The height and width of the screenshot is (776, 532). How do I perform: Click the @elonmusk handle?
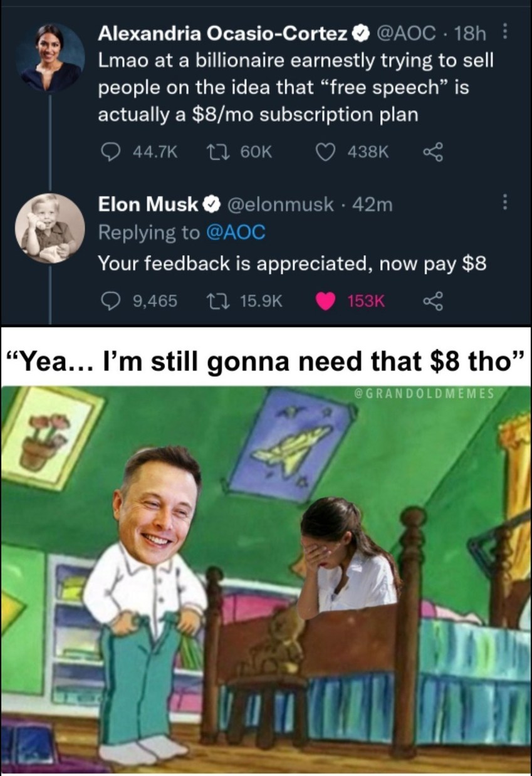(279, 204)
